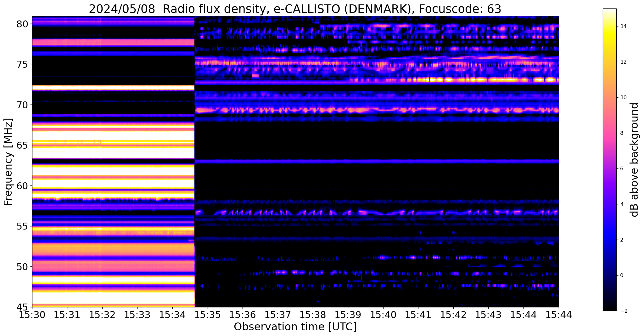Click the 15:39 time tick label
The height and width of the screenshot is (336, 644).
click(348, 315)
